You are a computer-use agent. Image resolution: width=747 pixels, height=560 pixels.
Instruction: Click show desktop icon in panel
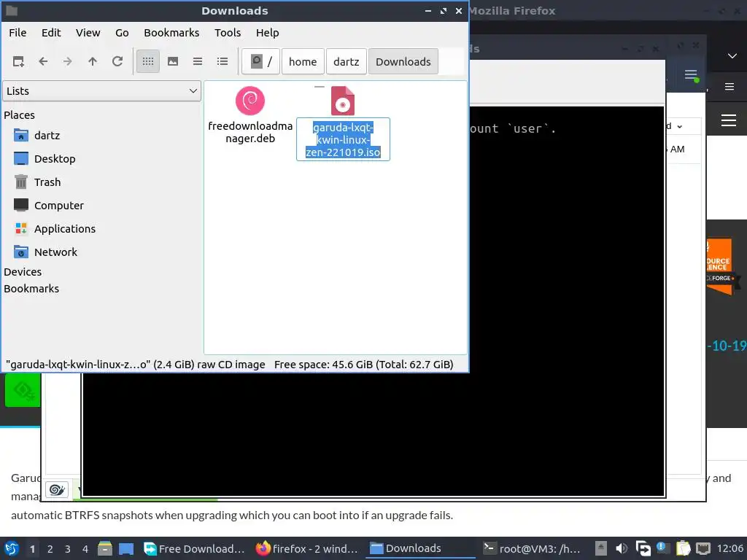(x=126, y=548)
